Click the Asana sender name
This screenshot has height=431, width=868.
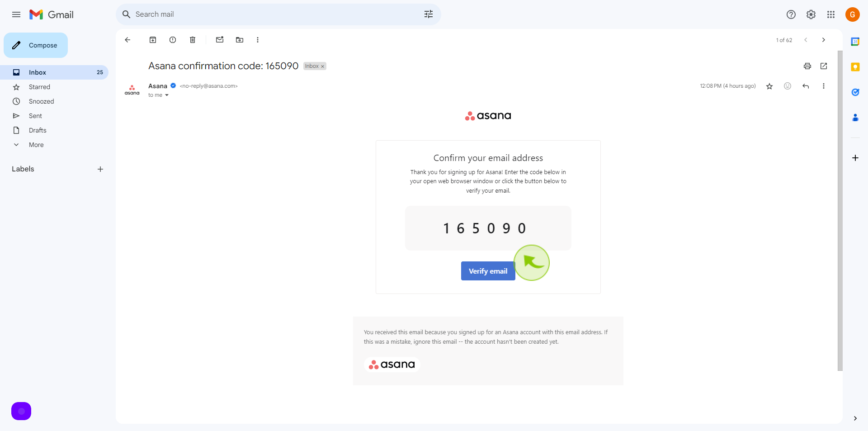coord(158,86)
